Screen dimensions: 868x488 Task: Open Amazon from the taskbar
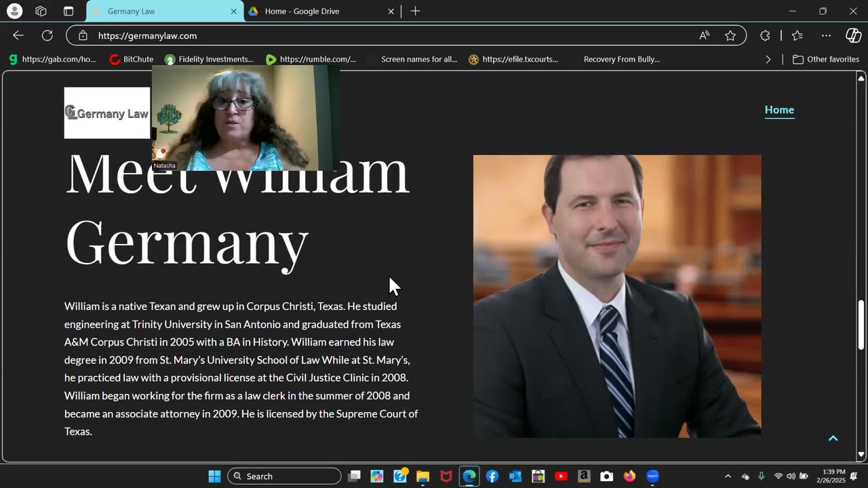[x=584, y=476]
